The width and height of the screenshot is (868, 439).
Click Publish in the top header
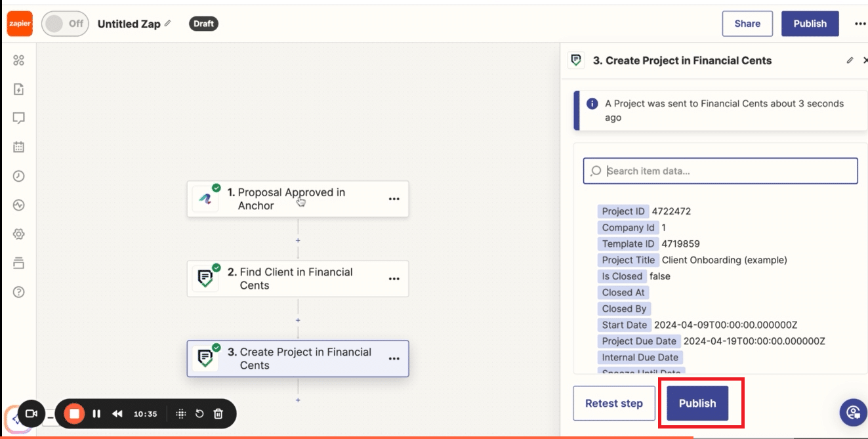(810, 24)
